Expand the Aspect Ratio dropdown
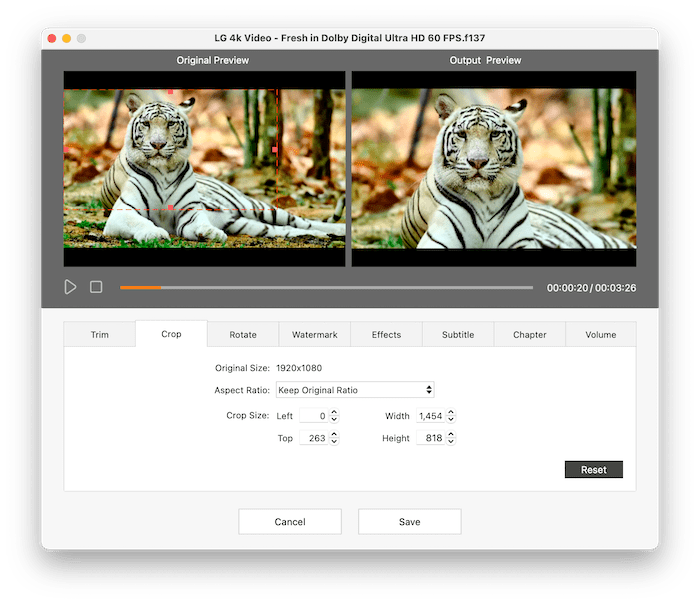Viewport: 700px width, 604px height. (x=355, y=390)
